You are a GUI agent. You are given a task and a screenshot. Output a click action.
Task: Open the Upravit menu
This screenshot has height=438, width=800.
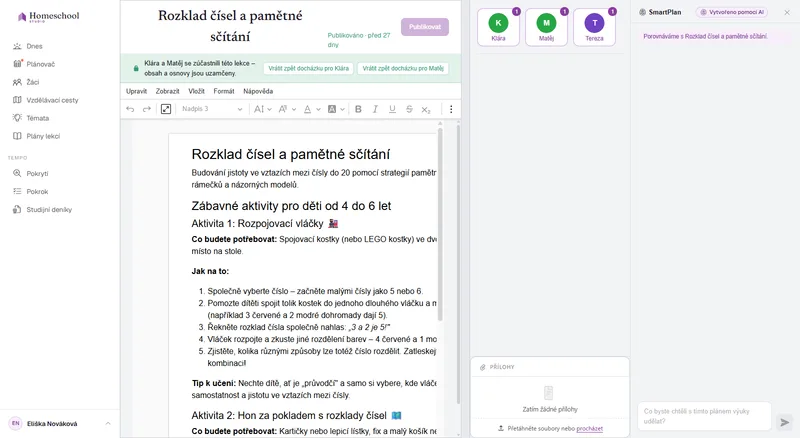(136, 91)
